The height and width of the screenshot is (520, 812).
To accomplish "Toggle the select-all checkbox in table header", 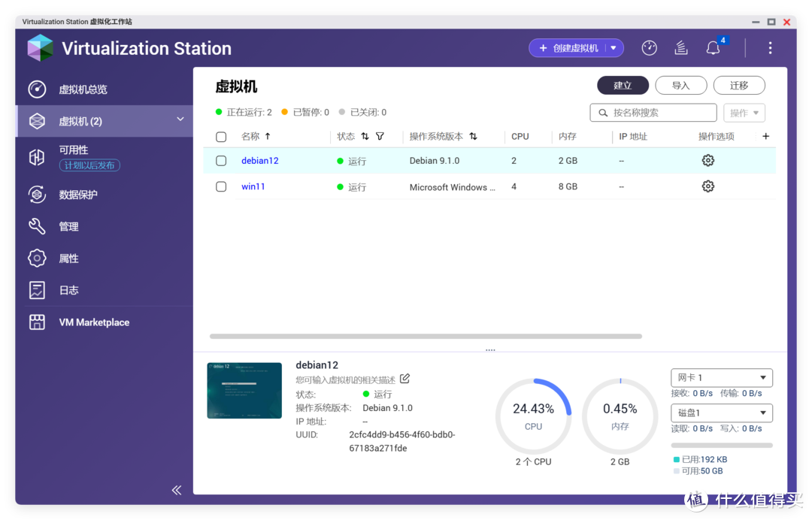I will [x=221, y=137].
